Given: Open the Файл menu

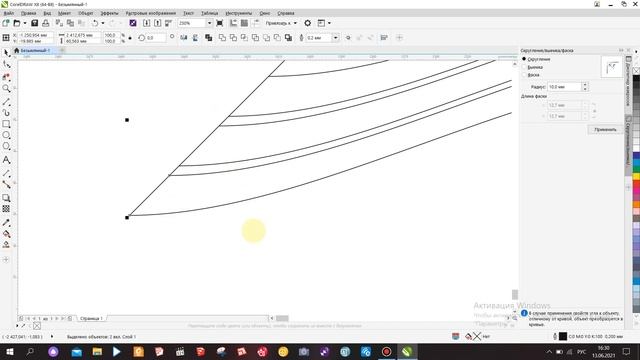Looking at the screenshot, I should tap(9, 13).
